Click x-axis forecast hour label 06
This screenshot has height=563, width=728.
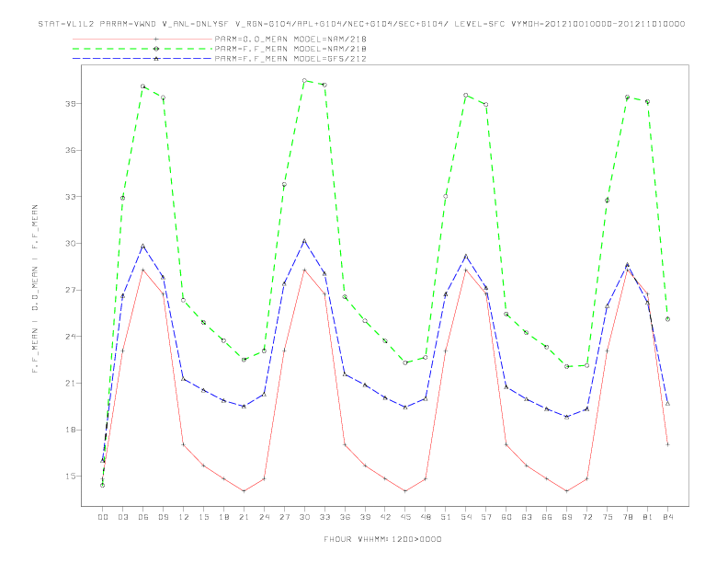[143, 517]
